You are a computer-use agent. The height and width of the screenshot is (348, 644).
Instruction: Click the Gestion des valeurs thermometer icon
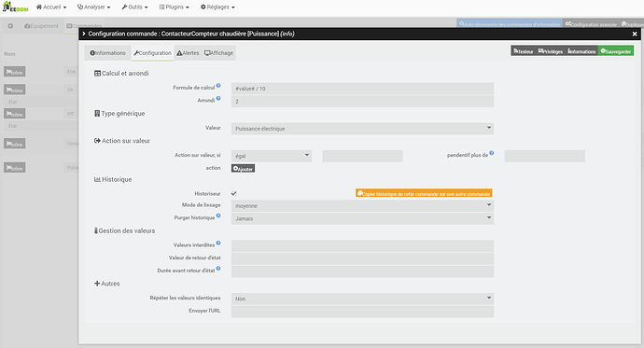pos(96,230)
